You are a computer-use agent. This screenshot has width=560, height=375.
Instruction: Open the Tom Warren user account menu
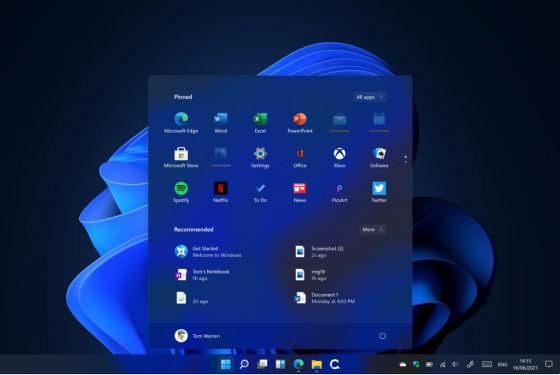click(197, 336)
